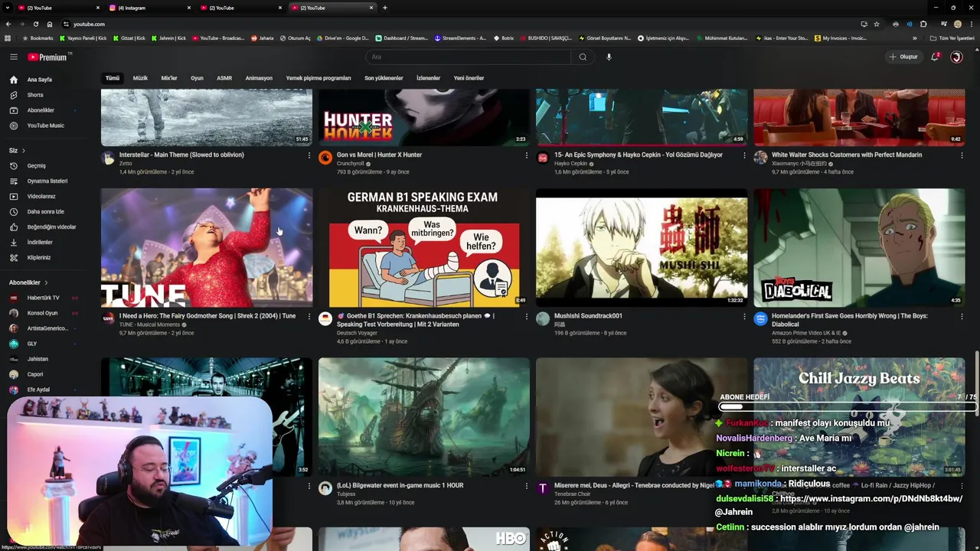This screenshot has height=551, width=980.
Task: Open options menu for Homelander's First Save video
Action: pos(962,317)
